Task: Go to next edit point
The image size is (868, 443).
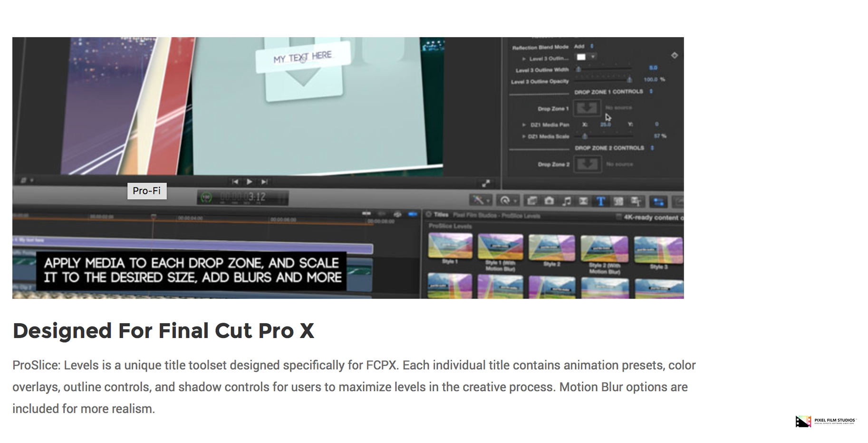Action: (265, 182)
